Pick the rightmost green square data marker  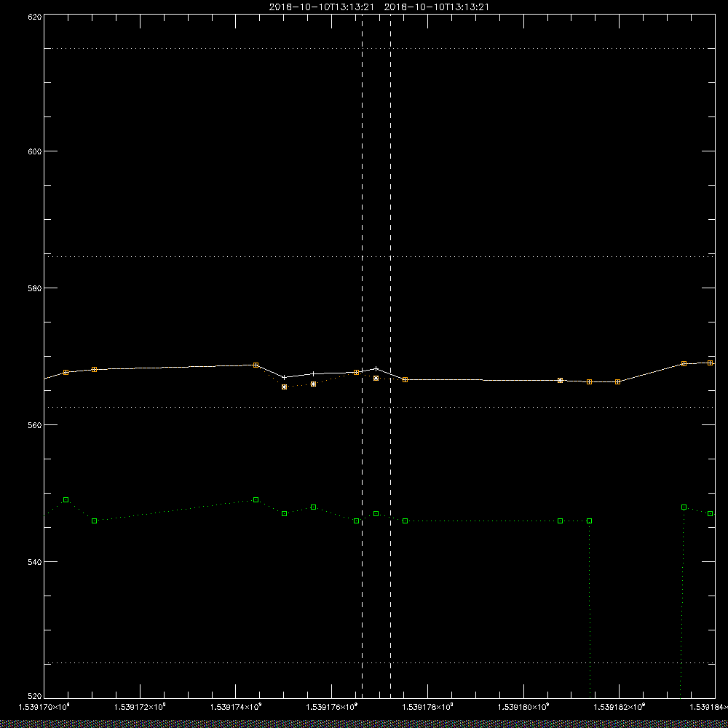coord(710,514)
